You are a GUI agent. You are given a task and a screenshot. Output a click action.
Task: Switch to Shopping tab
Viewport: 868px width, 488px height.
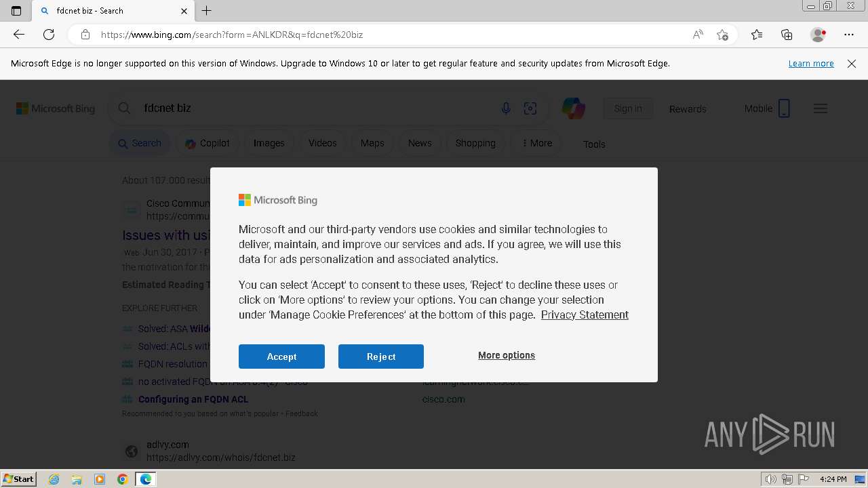pyautogui.click(x=475, y=143)
